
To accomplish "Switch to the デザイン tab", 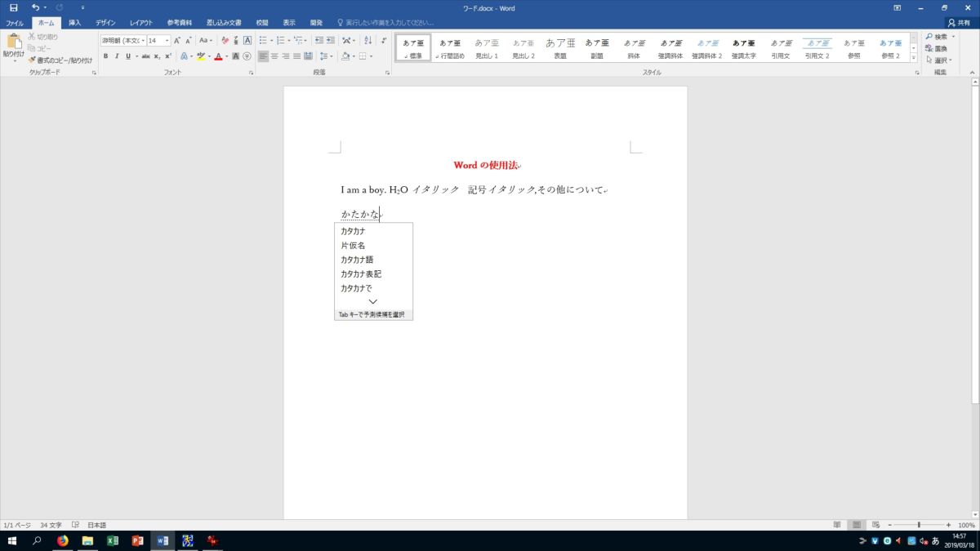I will 105,23.
